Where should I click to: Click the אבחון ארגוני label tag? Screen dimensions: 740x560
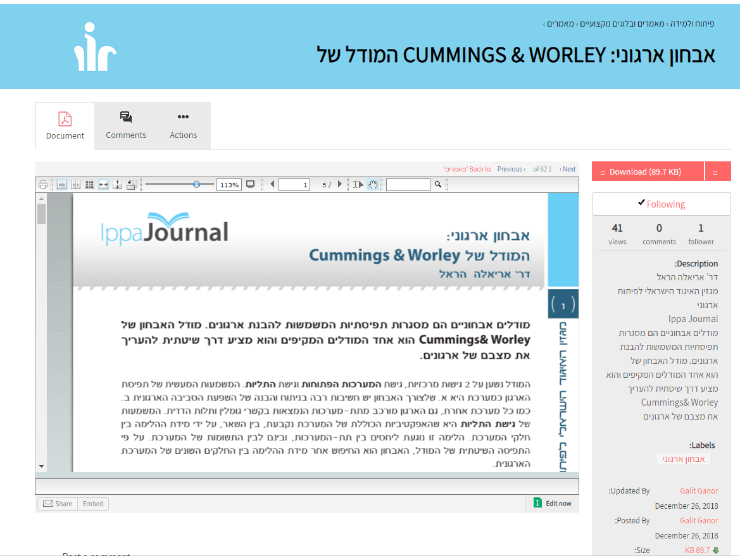684,459
